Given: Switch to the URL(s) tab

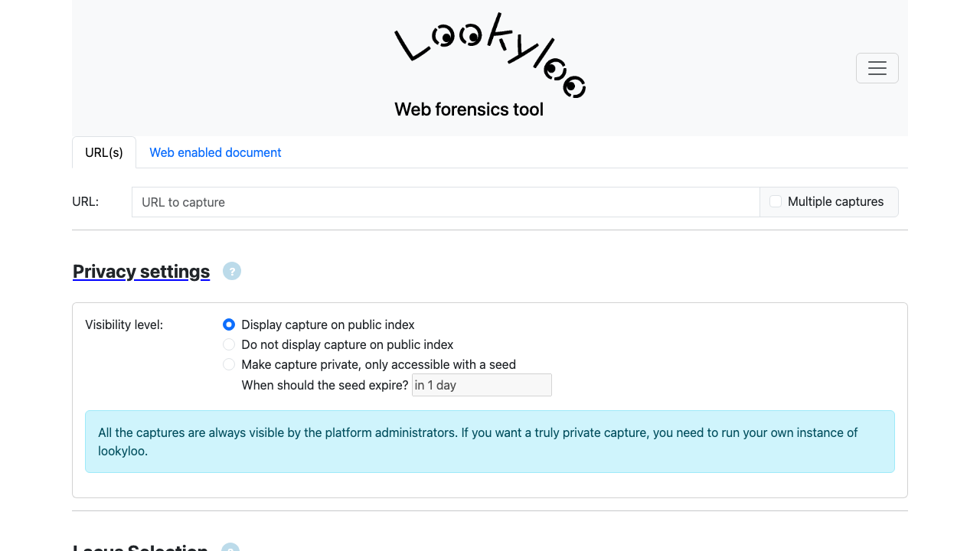Looking at the screenshot, I should pyautogui.click(x=104, y=152).
